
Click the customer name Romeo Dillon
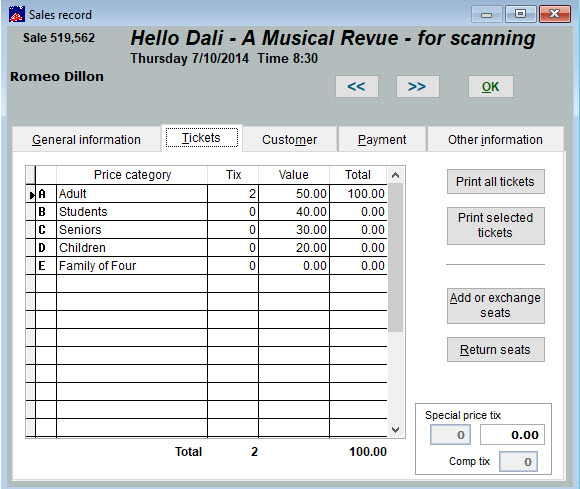tap(57, 76)
